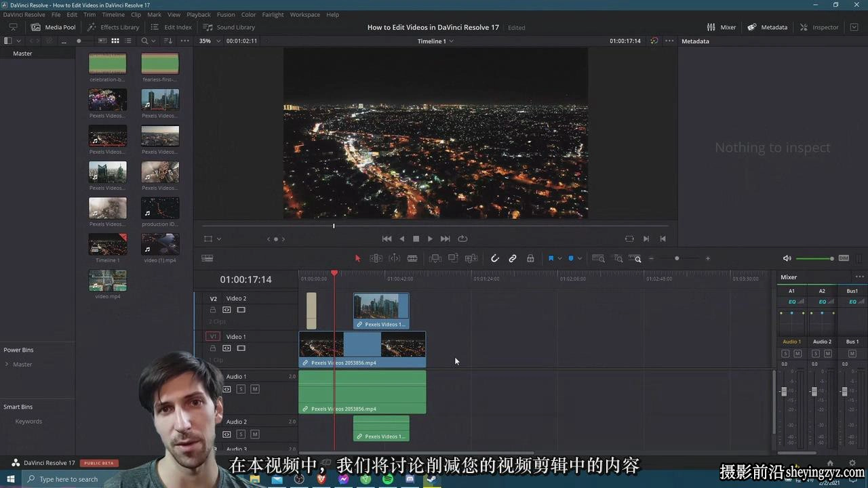868x488 pixels.
Task: Open the Workspace menu
Action: 304,14
